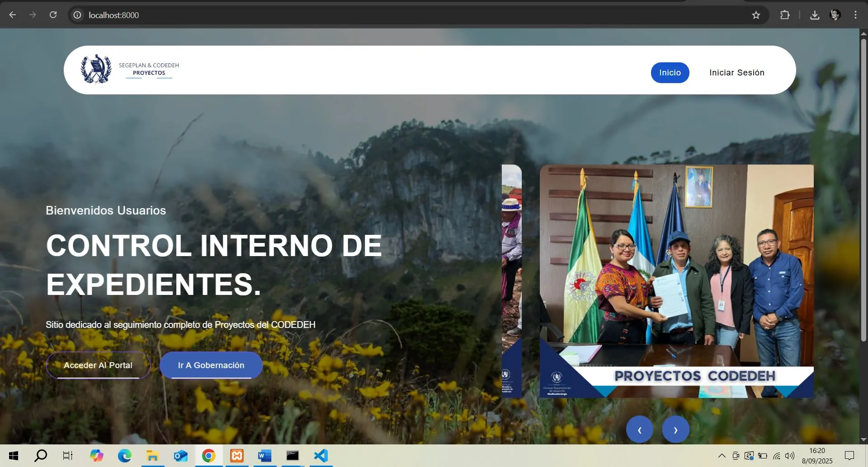Open the Downloads icon in Chrome toolbar

click(815, 15)
